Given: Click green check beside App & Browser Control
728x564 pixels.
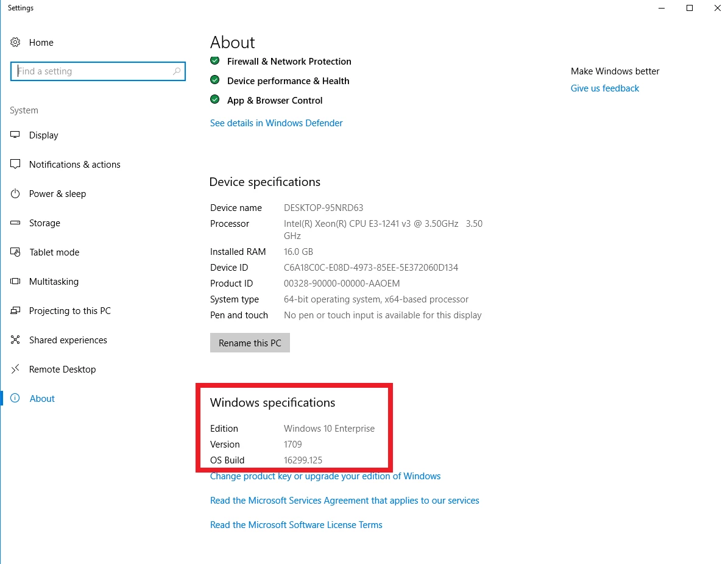Looking at the screenshot, I should [x=215, y=99].
